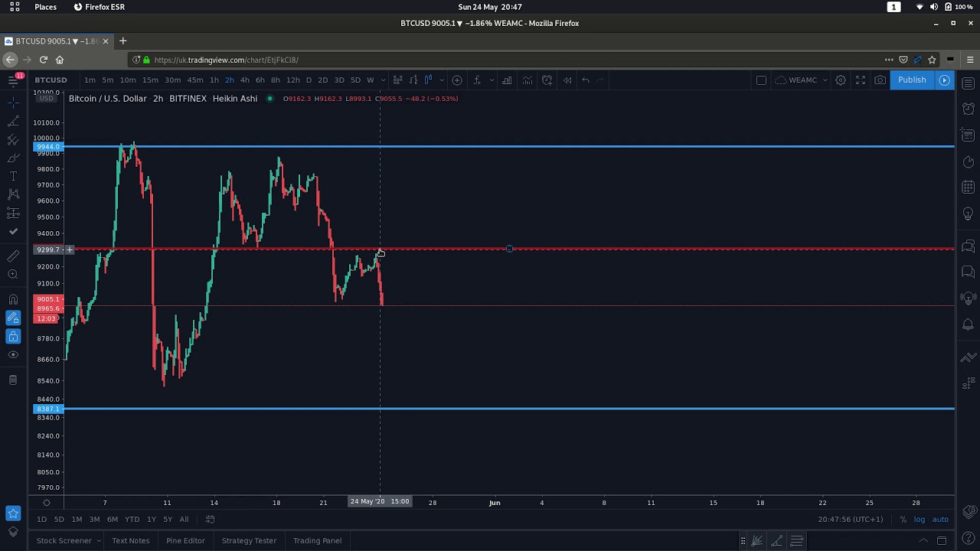Click the blue 8387.1 price line label
The image size is (980, 551).
(48, 409)
